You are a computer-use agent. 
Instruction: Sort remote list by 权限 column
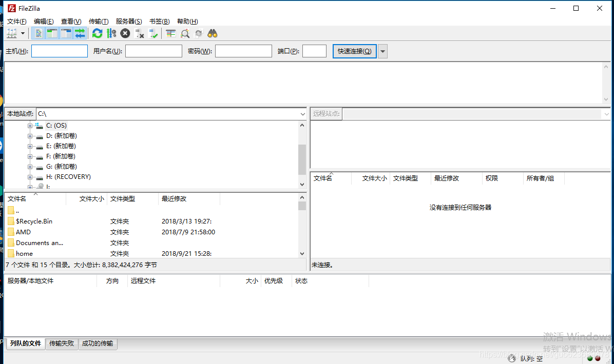pos(503,178)
